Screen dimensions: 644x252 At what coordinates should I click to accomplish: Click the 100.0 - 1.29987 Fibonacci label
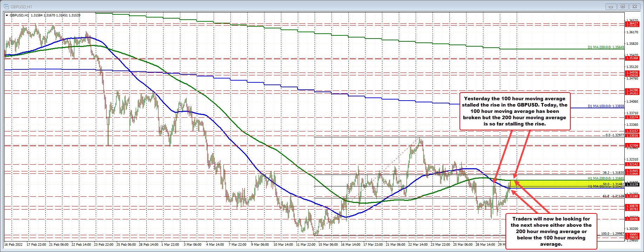click(x=612, y=233)
